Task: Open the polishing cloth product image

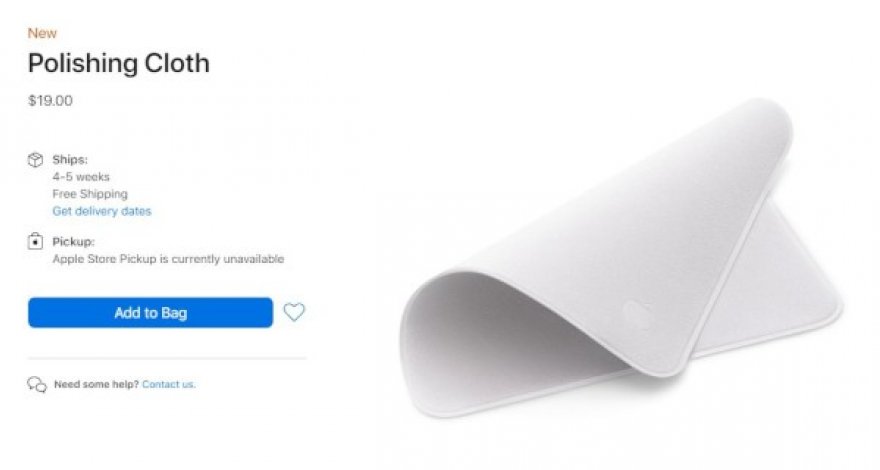Action: (621, 258)
